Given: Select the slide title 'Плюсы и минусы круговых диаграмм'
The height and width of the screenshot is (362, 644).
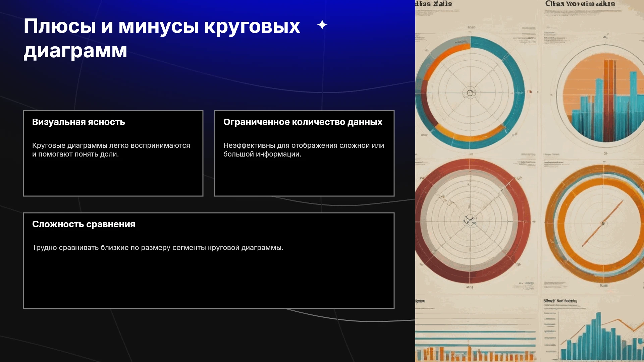Looking at the screenshot, I should pyautogui.click(x=162, y=38).
